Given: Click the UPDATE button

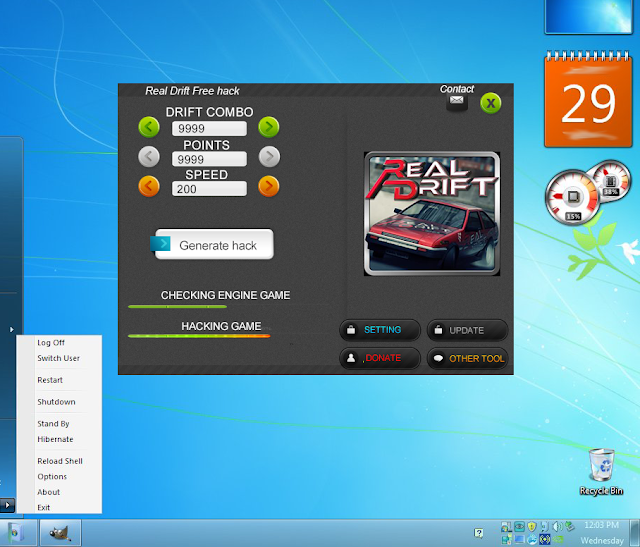Looking at the screenshot, I should (x=467, y=330).
